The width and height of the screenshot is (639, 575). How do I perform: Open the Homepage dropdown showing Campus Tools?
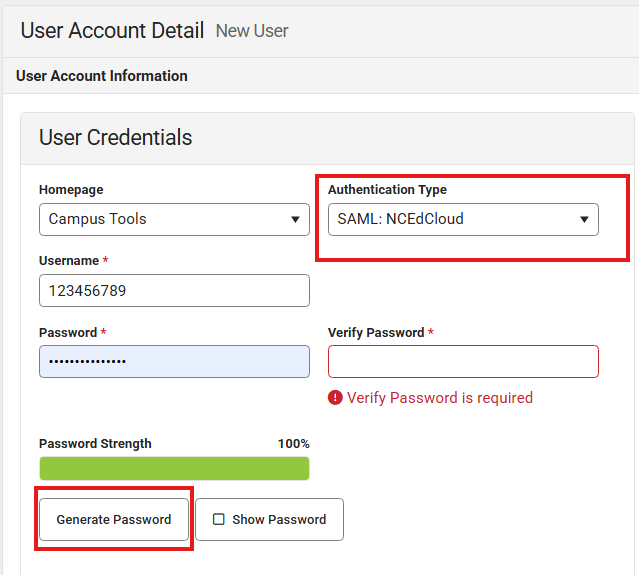(174, 219)
